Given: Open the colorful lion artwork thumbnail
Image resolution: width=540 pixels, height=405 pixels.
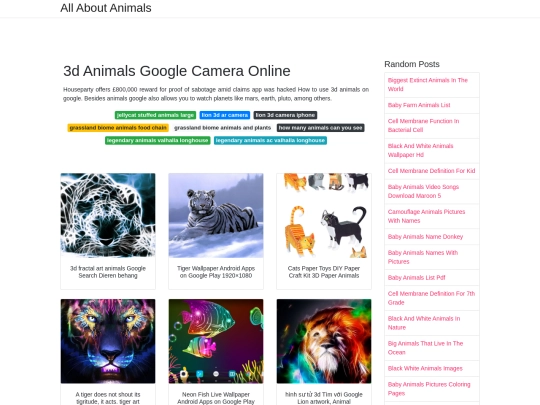Looking at the screenshot, I should (x=324, y=341).
